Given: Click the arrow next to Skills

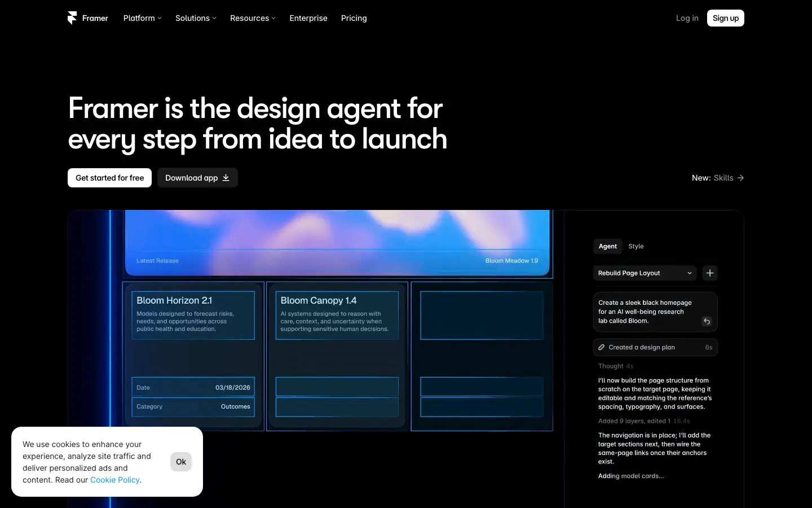Looking at the screenshot, I should (x=740, y=178).
